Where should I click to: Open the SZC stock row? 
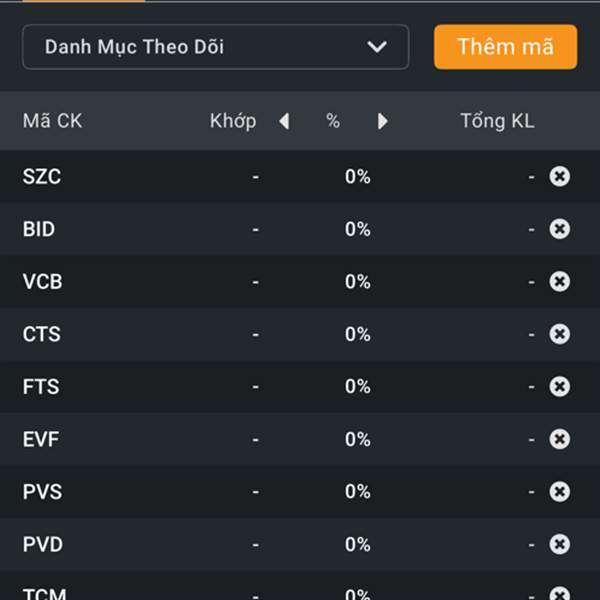pyautogui.click(x=300, y=176)
